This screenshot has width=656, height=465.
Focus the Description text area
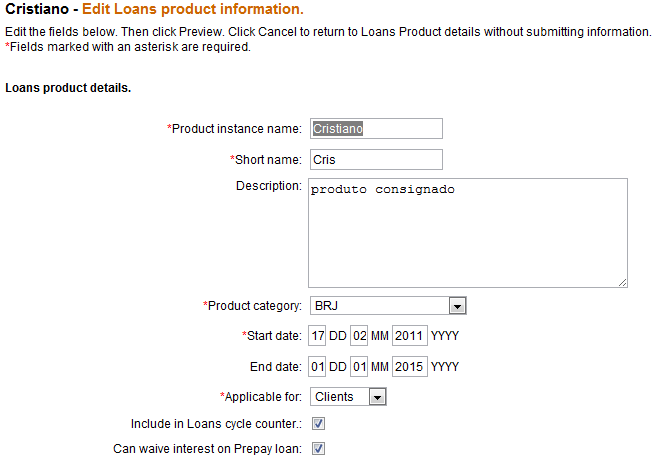coord(467,233)
